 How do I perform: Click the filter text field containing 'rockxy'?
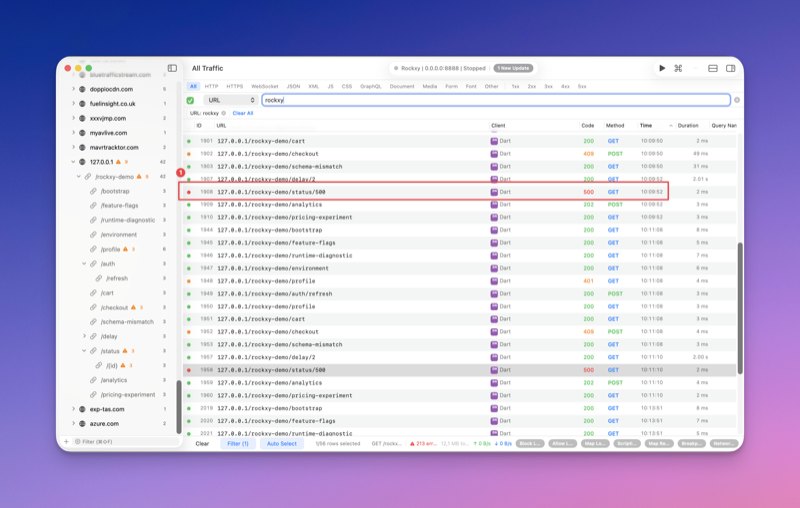(x=496, y=100)
